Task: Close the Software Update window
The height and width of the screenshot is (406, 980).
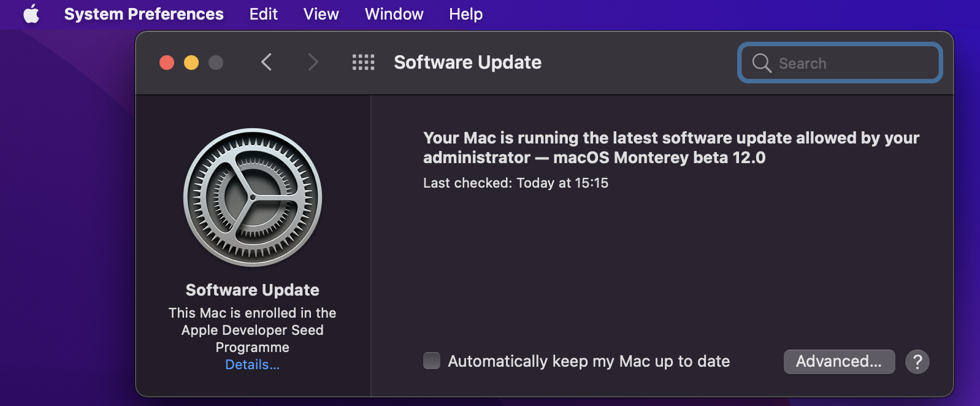Action: (x=167, y=63)
